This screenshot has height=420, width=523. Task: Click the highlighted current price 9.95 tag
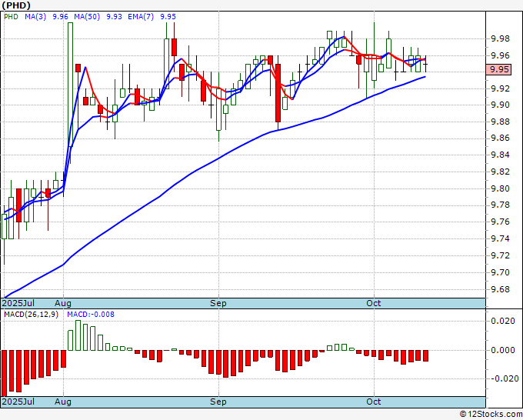[x=498, y=70]
